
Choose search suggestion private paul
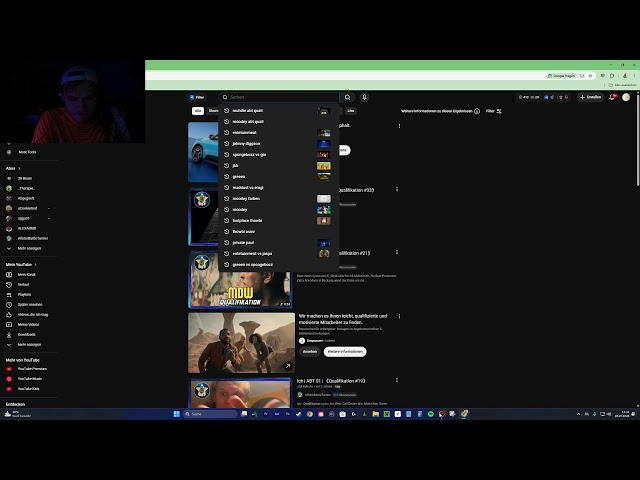279,242
